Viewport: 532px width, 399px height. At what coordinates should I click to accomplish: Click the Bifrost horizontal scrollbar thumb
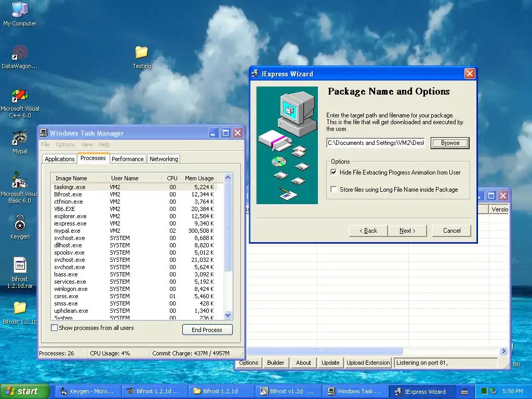pyautogui.click(x=324, y=351)
